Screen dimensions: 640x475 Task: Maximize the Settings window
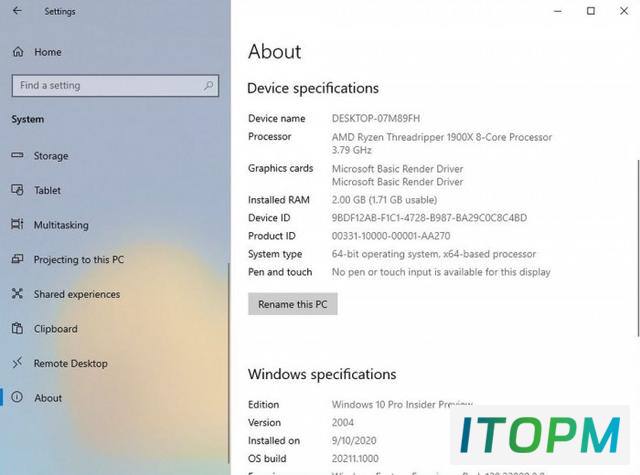(591, 11)
